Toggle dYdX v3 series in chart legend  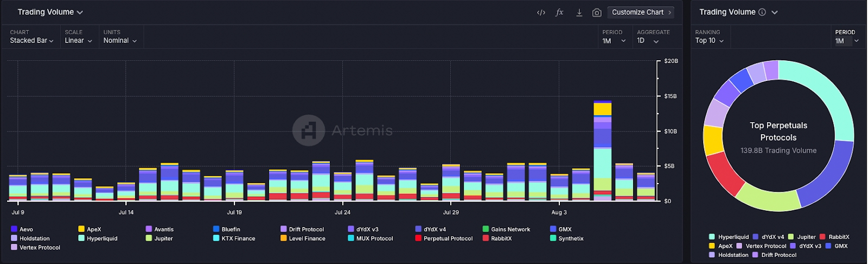[363, 229]
